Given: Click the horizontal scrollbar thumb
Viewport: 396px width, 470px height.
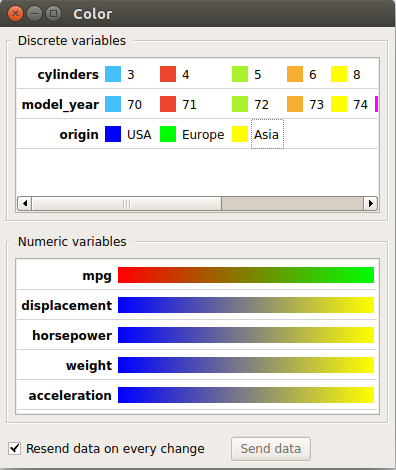Looking at the screenshot, I should point(127,203).
